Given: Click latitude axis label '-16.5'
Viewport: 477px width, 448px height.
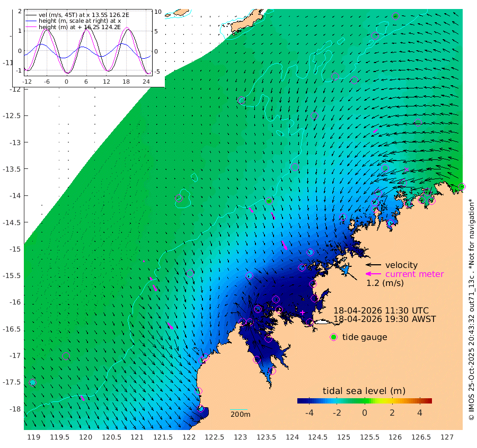Looking at the screenshot, I should [x=11, y=329].
